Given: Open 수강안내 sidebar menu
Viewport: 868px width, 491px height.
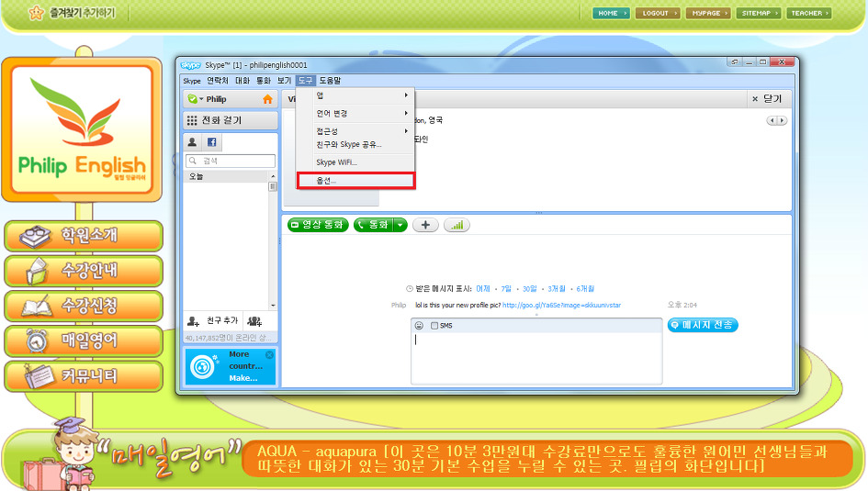Looking at the screenshot, I should [x=84, y=271].
